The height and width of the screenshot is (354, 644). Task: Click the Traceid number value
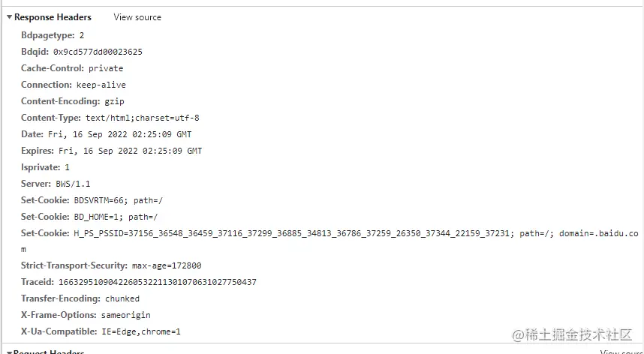(158, 282)
